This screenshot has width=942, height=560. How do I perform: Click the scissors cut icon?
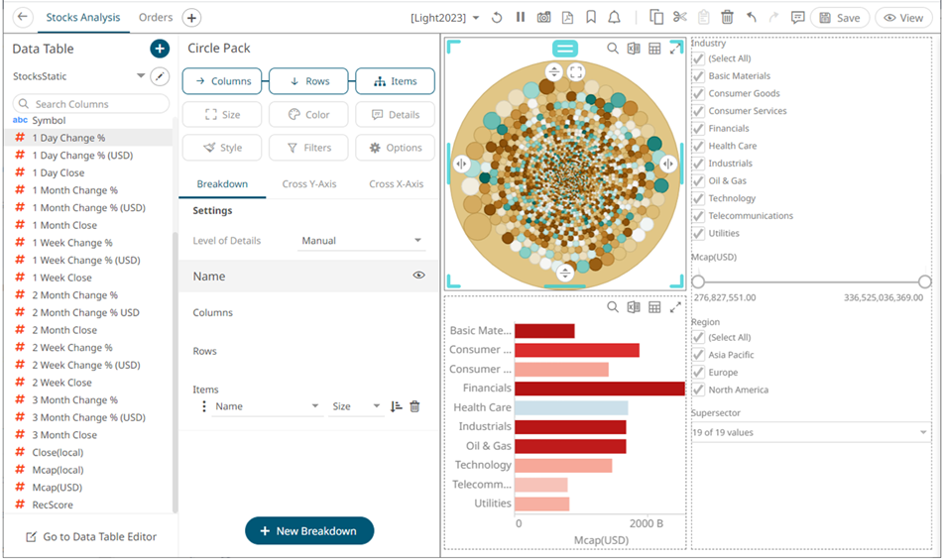pos(679,18)
